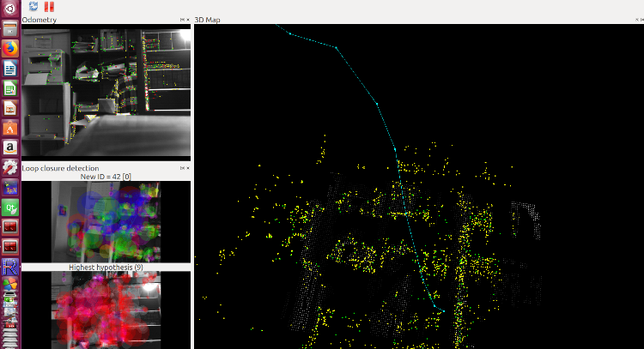
Task: Open Ubuntu Dash search
Action: [x=10, y=9]
